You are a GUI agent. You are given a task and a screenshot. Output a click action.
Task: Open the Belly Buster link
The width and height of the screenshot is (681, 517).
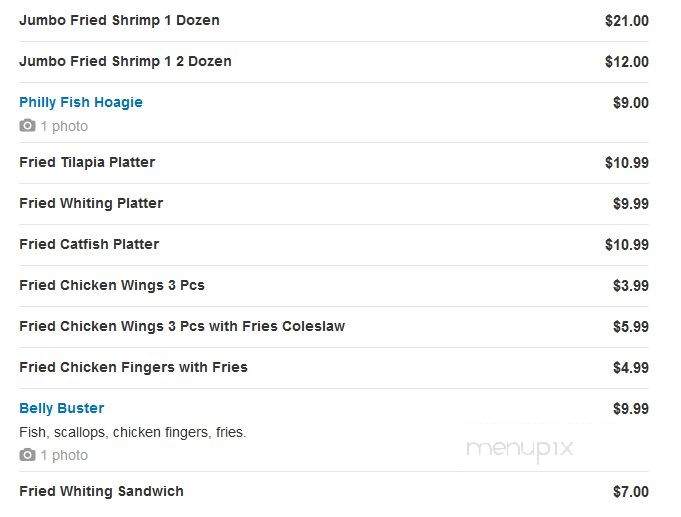click(x=62, y=408)
